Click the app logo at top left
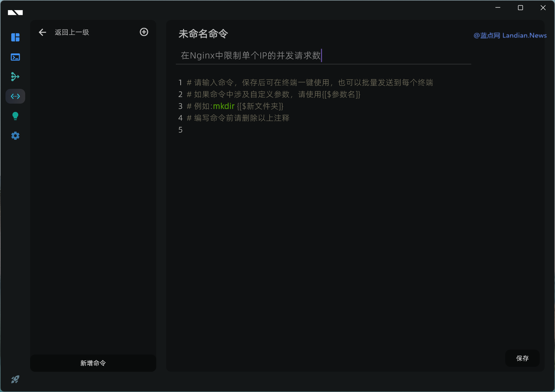The width and height of the screenshot is (555, 392). (15, 12)
